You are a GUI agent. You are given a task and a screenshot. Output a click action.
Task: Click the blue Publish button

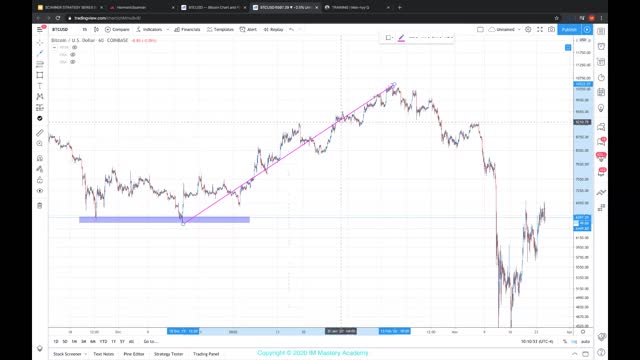pos(569,29)
